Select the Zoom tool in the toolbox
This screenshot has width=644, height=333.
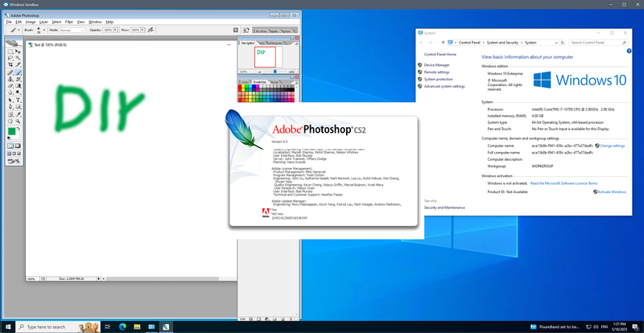18,121
